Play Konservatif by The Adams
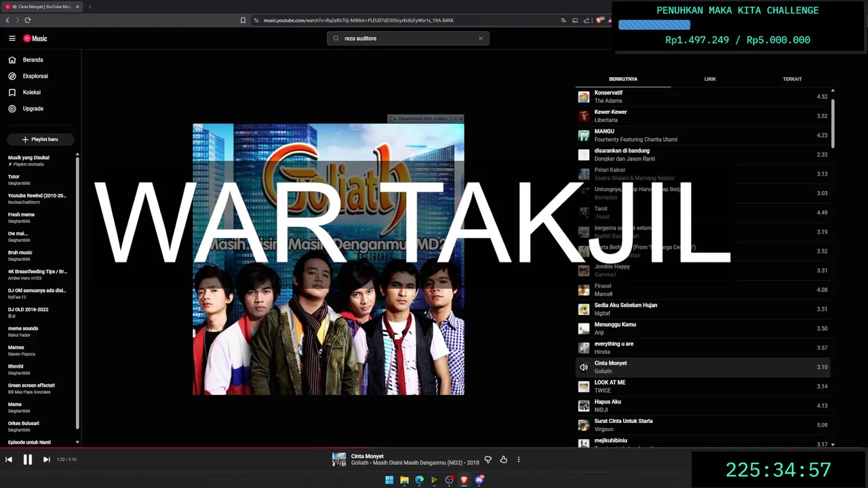Screen dimensions: 868x488 pyautogui.click(x=703, y=97)
